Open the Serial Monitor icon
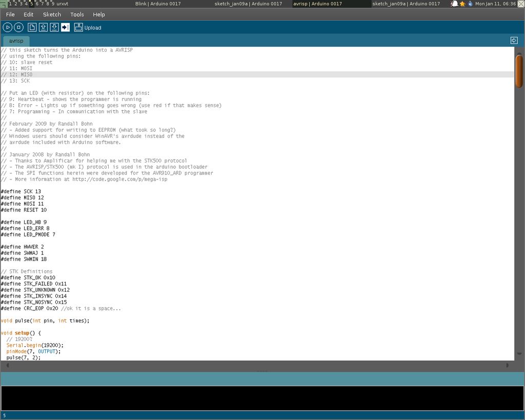Viewport: 525px width, 420px height. coord(78,28)
